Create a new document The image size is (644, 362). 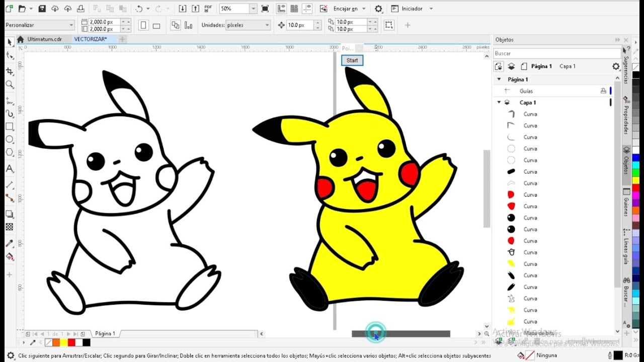coord(9,9)
